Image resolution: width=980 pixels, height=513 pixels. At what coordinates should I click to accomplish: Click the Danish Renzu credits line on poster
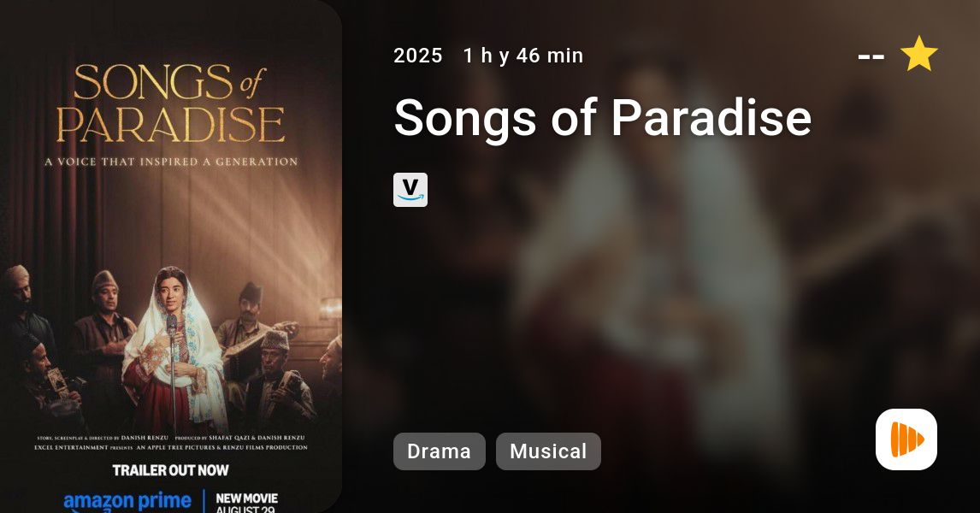click(x=171, y=438)
